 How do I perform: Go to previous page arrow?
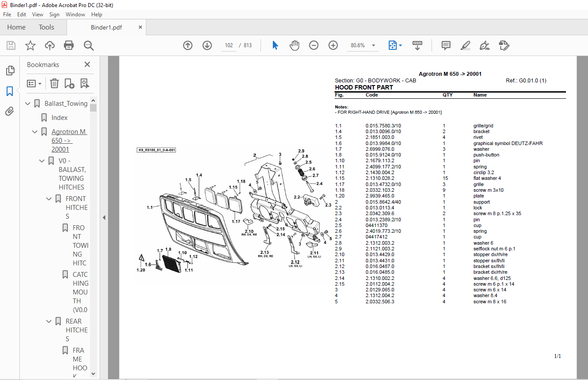[x=188, y=45]
